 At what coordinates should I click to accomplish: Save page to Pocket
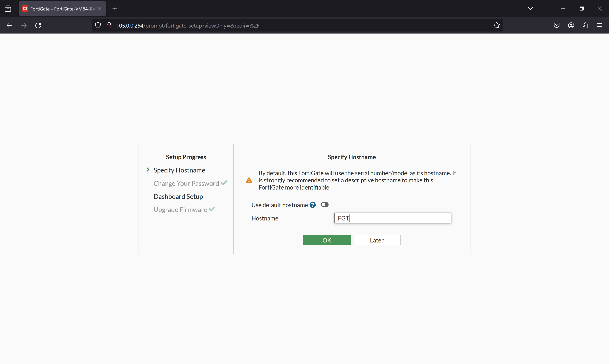(556, 25)
